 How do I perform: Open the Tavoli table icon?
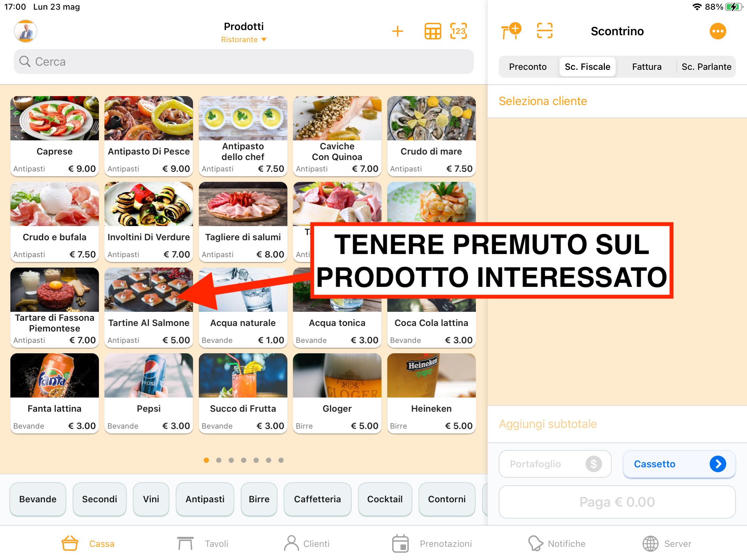185,543
